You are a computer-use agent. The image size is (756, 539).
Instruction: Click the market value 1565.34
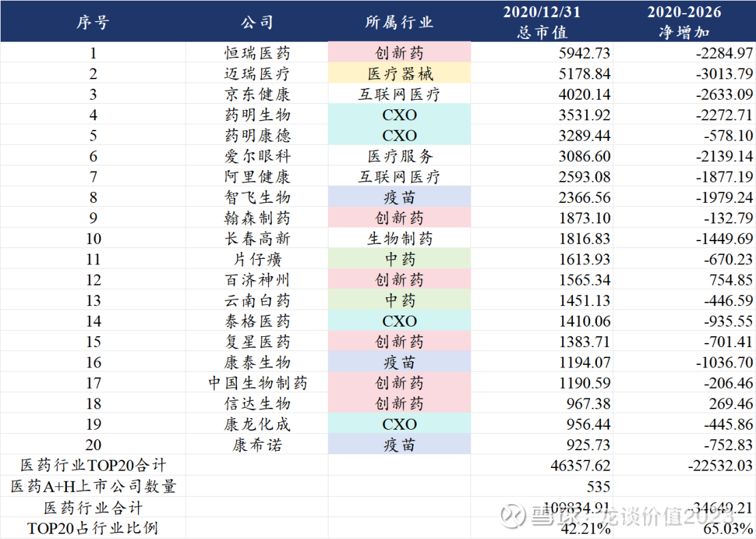585,280
